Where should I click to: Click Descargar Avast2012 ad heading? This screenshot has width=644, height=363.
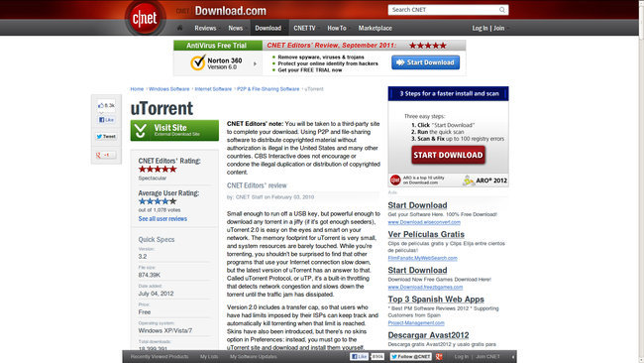coord(428,335)
